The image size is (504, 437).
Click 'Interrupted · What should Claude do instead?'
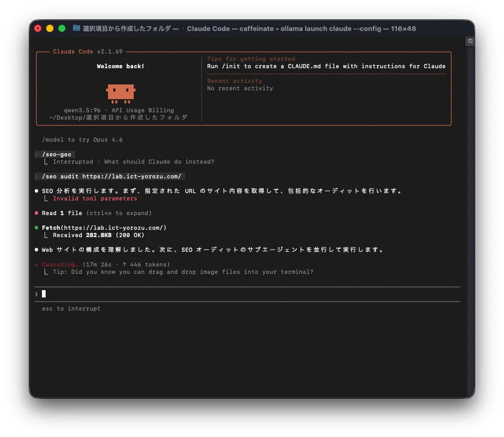click(133, 162)
